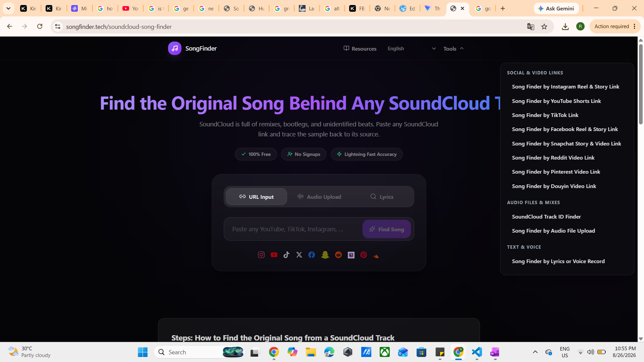Viewport: 644px width, 362px height.
Task: Open Xbox app from the taskbar
Action: tap(384, 352)
